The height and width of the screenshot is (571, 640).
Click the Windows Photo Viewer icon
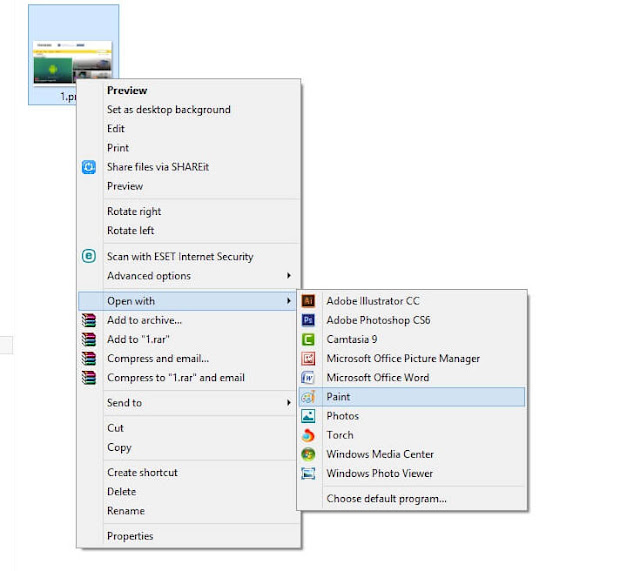(x=308, y=473)
